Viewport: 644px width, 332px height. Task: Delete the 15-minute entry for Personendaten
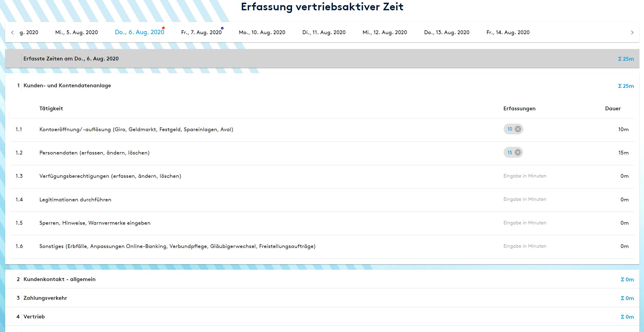point(518,152)
